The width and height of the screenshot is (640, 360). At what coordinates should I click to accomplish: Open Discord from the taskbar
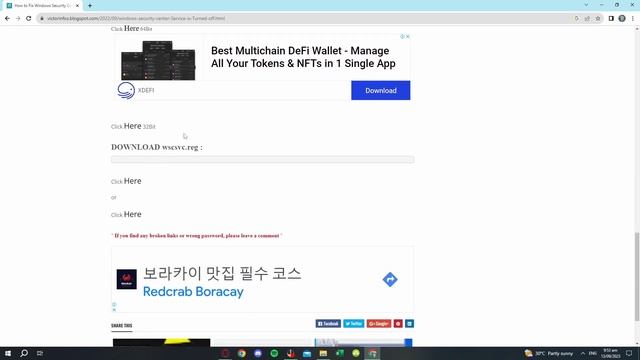(258, 353)
